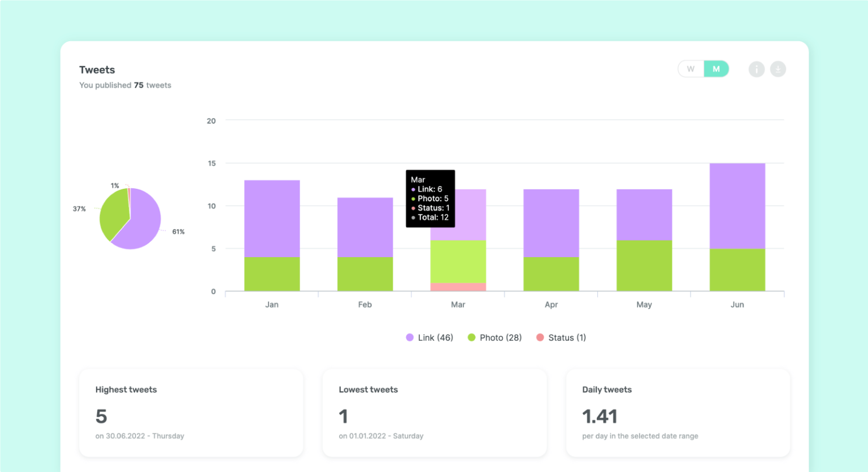Open the download/export icon next to info

tap(778, 69)
